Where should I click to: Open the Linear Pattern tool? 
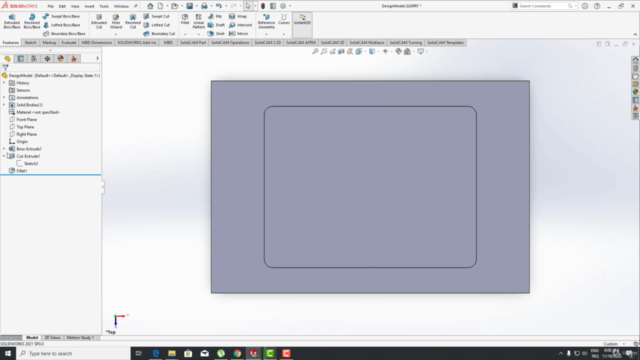click(x=198, y=21)
